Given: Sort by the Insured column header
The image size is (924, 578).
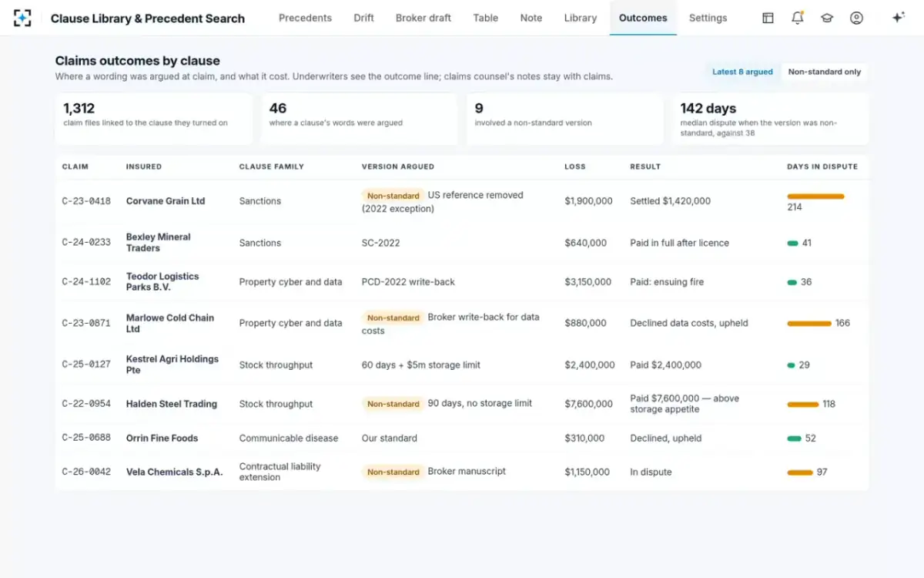Looking at the screenshot, I should click(144, 166).
